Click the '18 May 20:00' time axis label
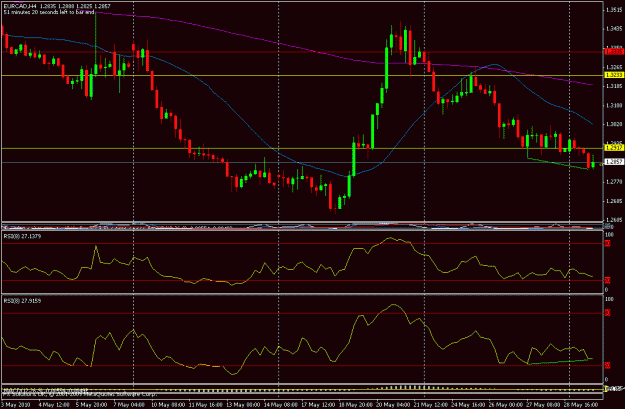 (356, 405)
